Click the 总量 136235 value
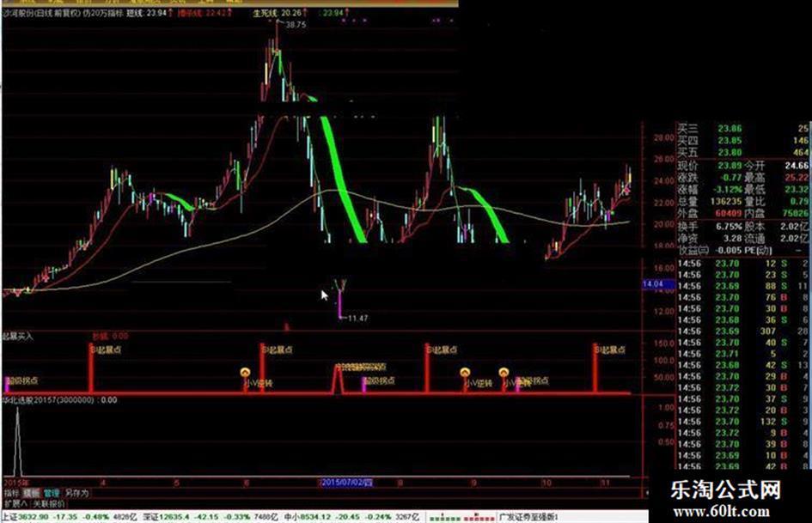The image size is (812, 523). click(x=727, y=202)
